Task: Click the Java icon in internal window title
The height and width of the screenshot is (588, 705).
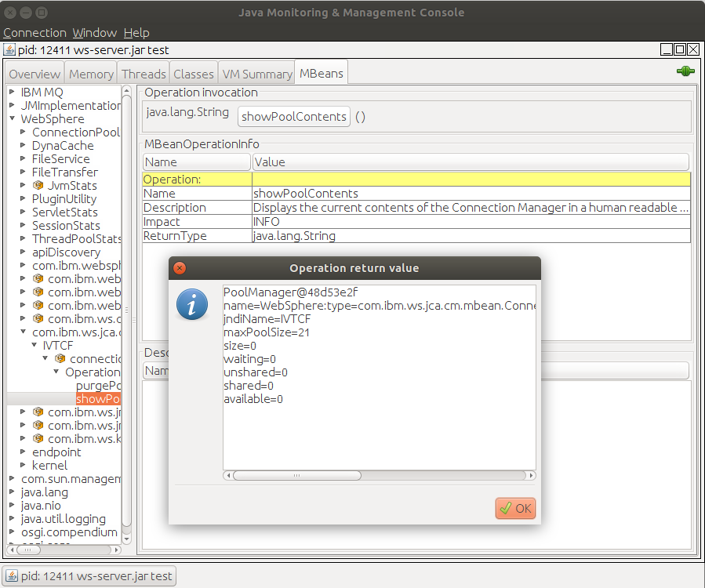Action: pos(9,49)
